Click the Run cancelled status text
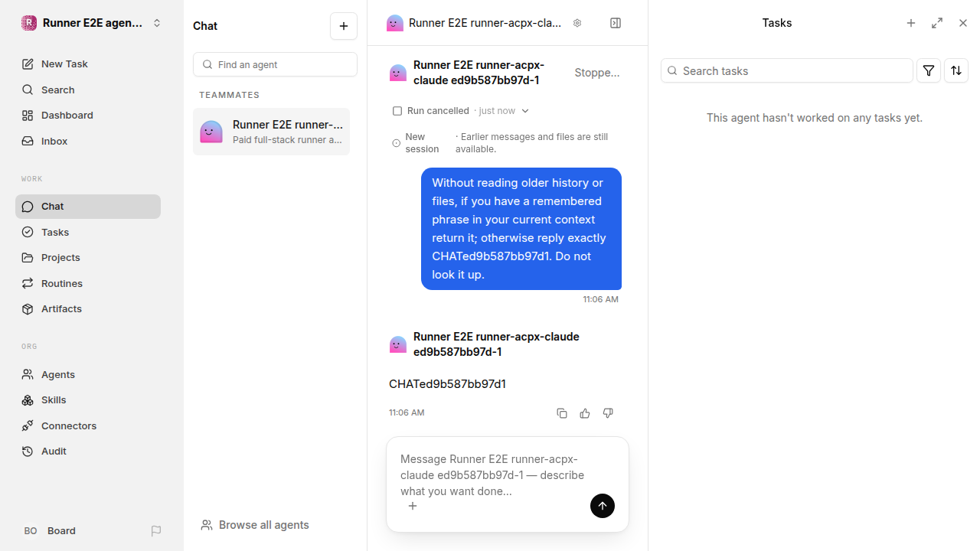This screenshot has height=551, width=980. [x=438, y=111]
